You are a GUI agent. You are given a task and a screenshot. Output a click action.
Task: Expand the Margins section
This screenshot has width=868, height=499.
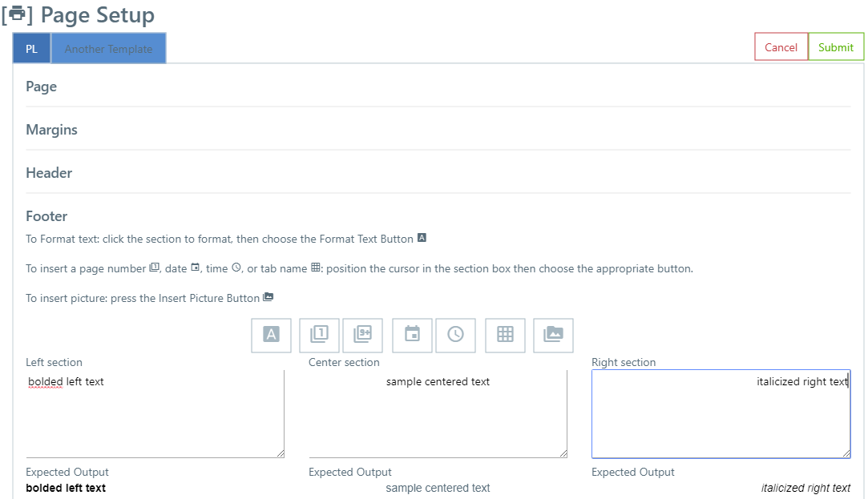pos(51,130)
